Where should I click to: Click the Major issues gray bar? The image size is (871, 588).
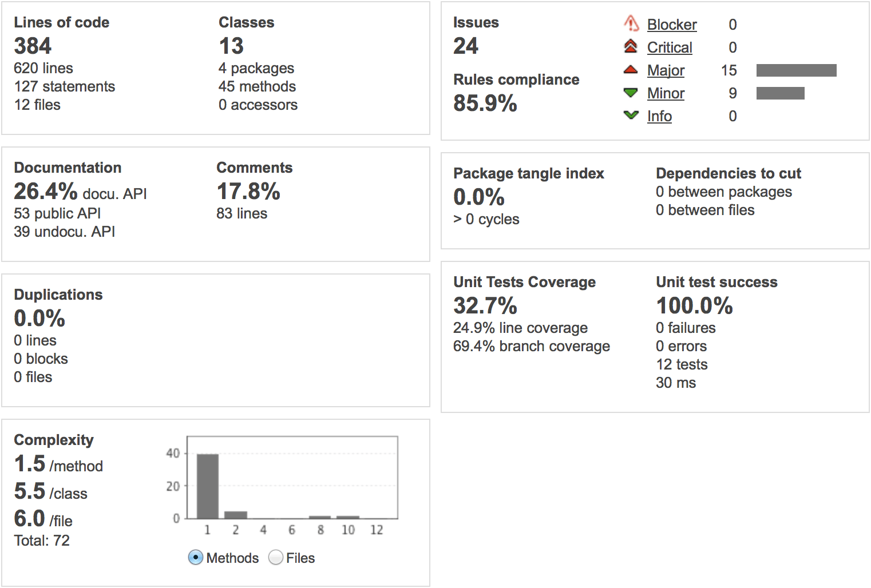pos(796,70)
